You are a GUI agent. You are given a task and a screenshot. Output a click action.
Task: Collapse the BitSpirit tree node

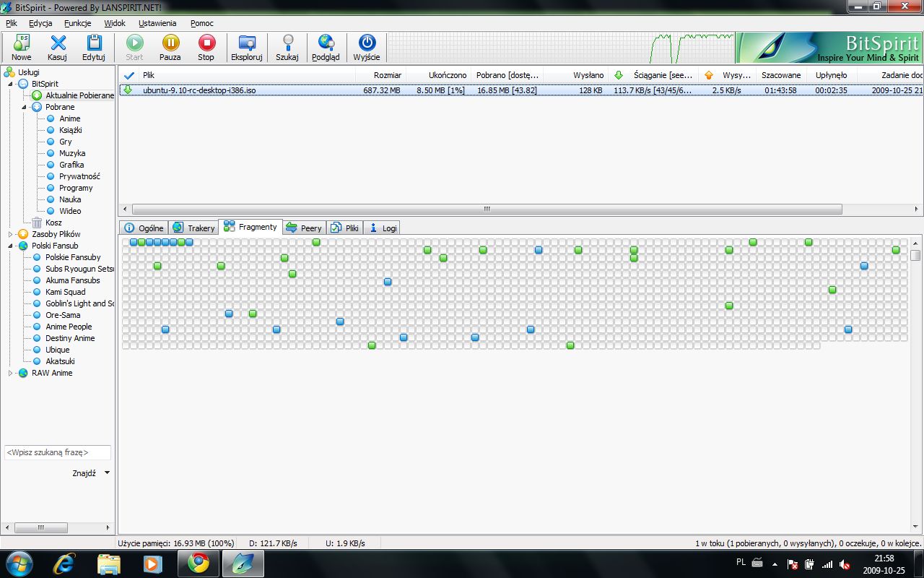(x=11, y=84)
